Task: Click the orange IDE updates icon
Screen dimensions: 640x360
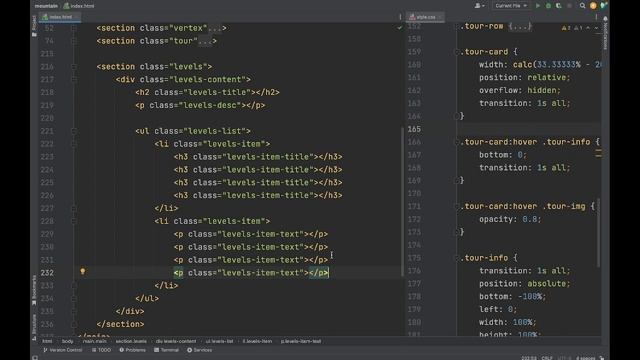Action: coord(593,6)
